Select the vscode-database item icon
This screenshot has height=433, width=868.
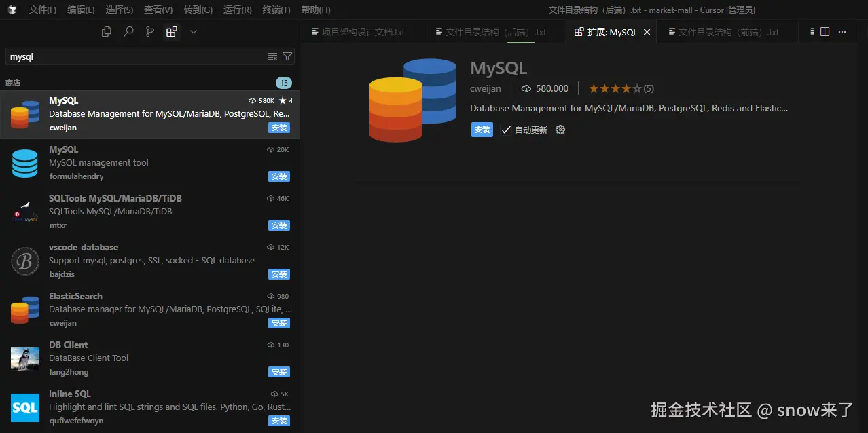[x=25, y=261]
